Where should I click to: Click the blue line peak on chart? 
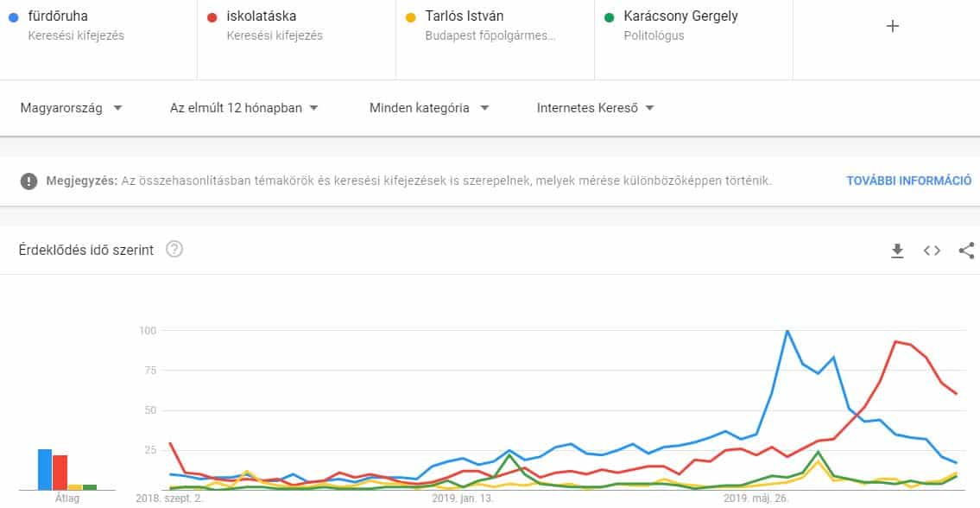pyautogui.click(x=787, y=331)
